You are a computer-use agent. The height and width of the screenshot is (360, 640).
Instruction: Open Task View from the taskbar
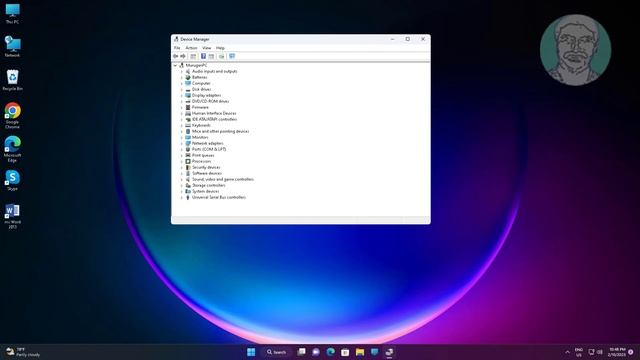[301, 352]
